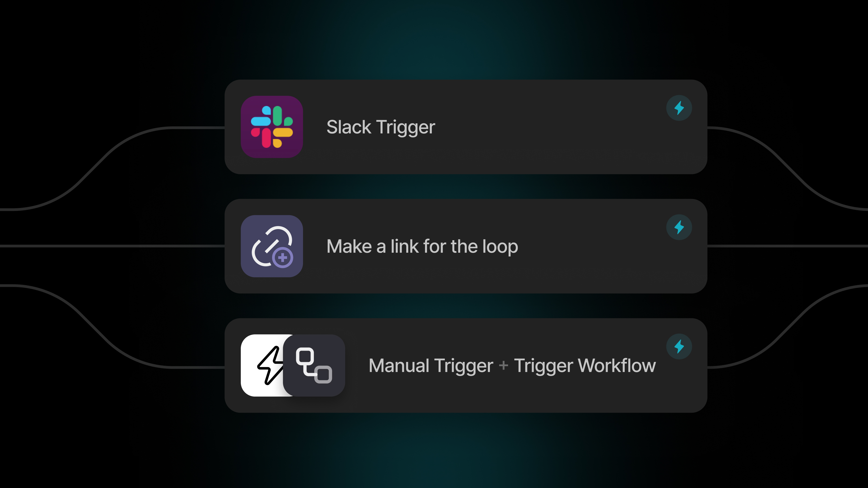Click the straight connector left of link card
Viewport: 868px width, 488px height.
pos(112,246)
